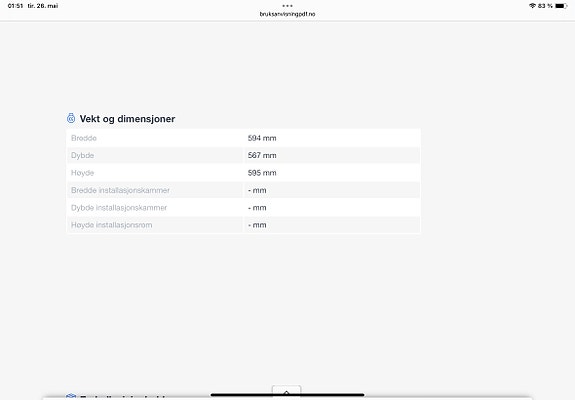The image size is (575, 400).
Task: Click Bredde installasjonskammer label
Action: pyautogui.click(x=120, y=190)
